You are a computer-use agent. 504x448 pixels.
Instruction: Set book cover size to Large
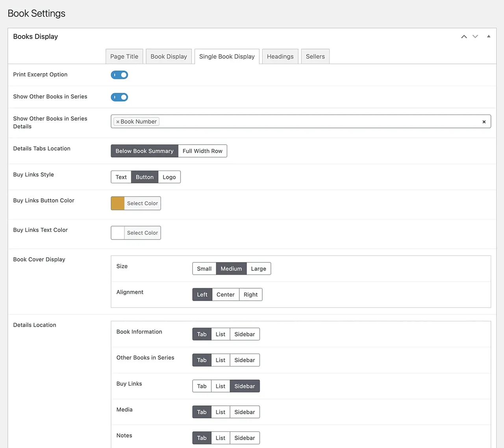(258, 268)
